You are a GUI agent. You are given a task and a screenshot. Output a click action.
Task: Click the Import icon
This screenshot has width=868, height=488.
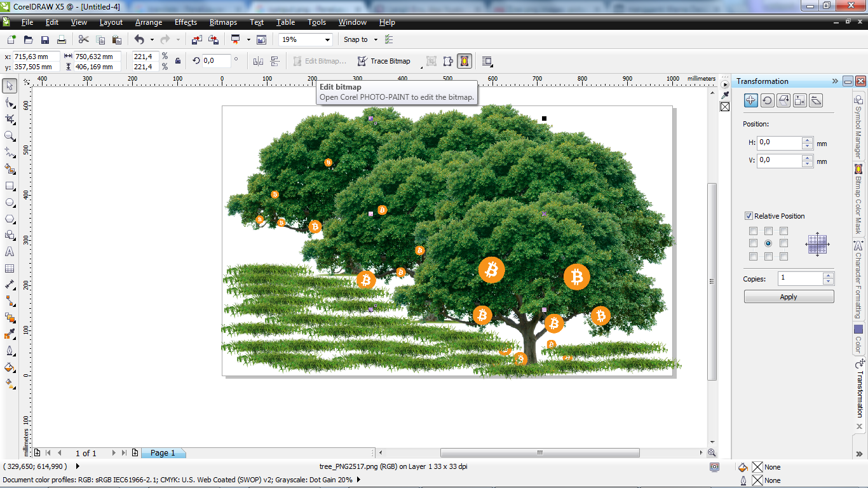coord(196,39)
